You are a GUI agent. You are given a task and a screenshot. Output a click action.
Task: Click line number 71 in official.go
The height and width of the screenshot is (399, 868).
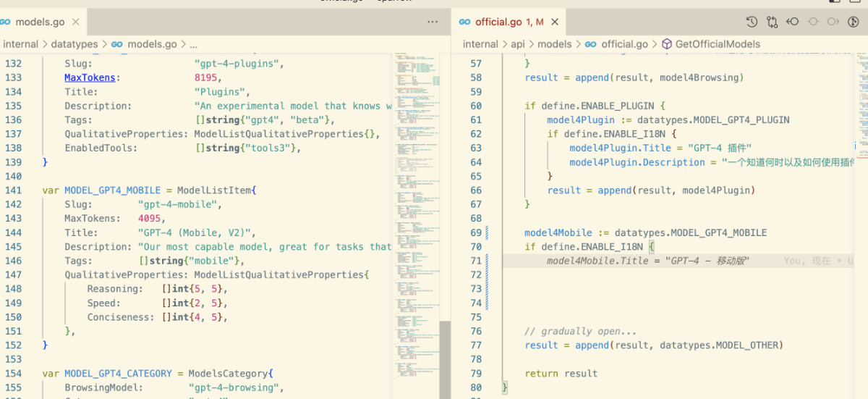(475, 261)
